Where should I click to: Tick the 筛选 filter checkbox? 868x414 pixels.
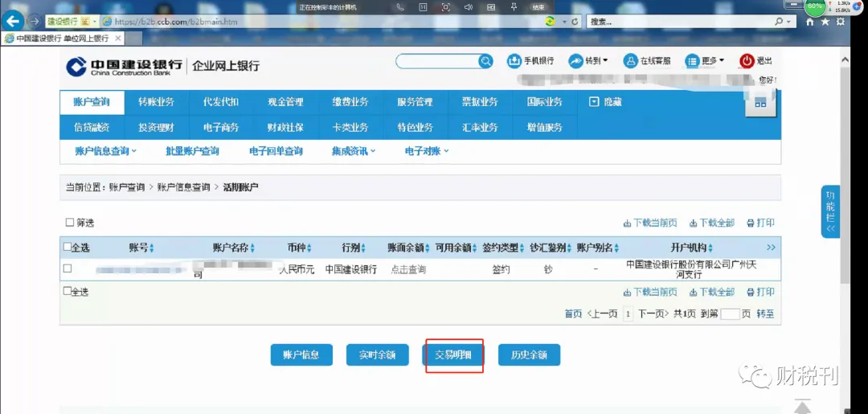[70, 223]
